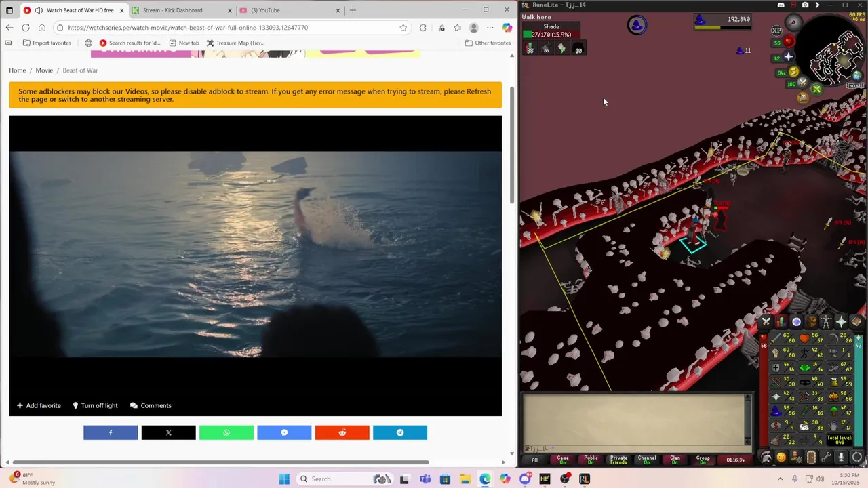
Task: Share on Telegram button
Action: [x=400, y=432]
